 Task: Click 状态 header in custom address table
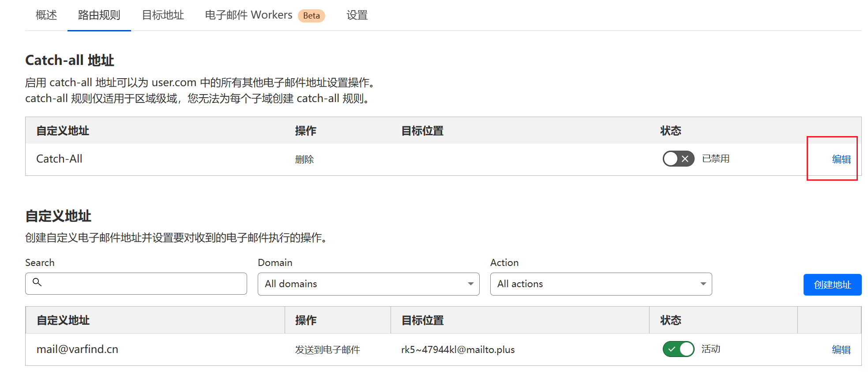(670, 320)
